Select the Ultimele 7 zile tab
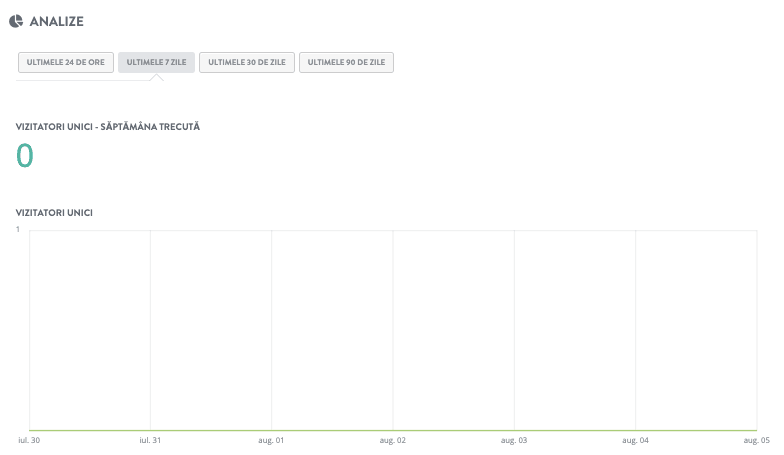 pyautogui.click(x=156, y=62)
